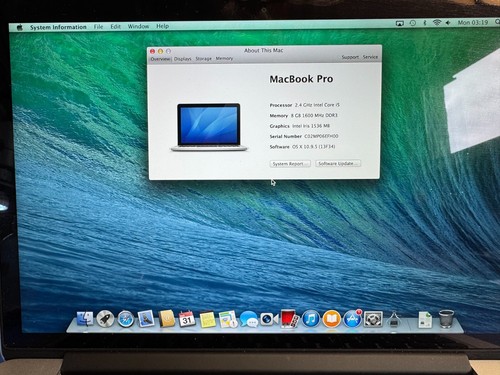Open Launchpad rocket icon in Dock
Screen dimensions: 500x375
[x=105, y=319]
